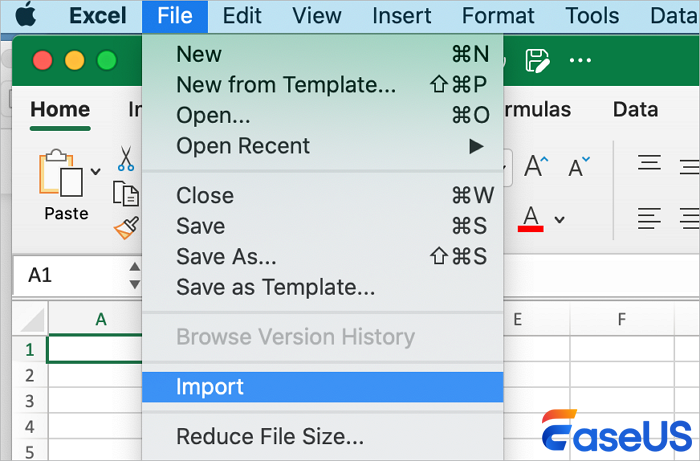
Task: Click the yellow minimize window button
Action: (x=75, y=60)
